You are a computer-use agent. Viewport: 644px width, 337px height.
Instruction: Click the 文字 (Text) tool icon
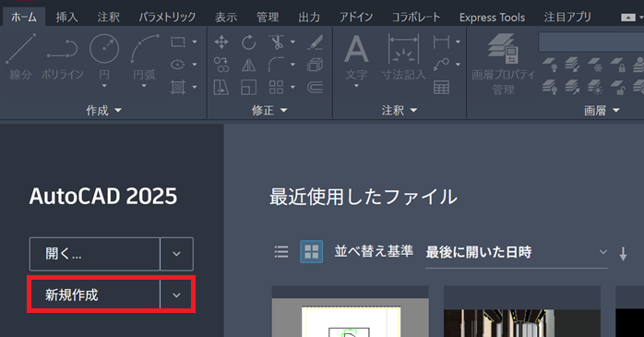[x=356, y=49]
